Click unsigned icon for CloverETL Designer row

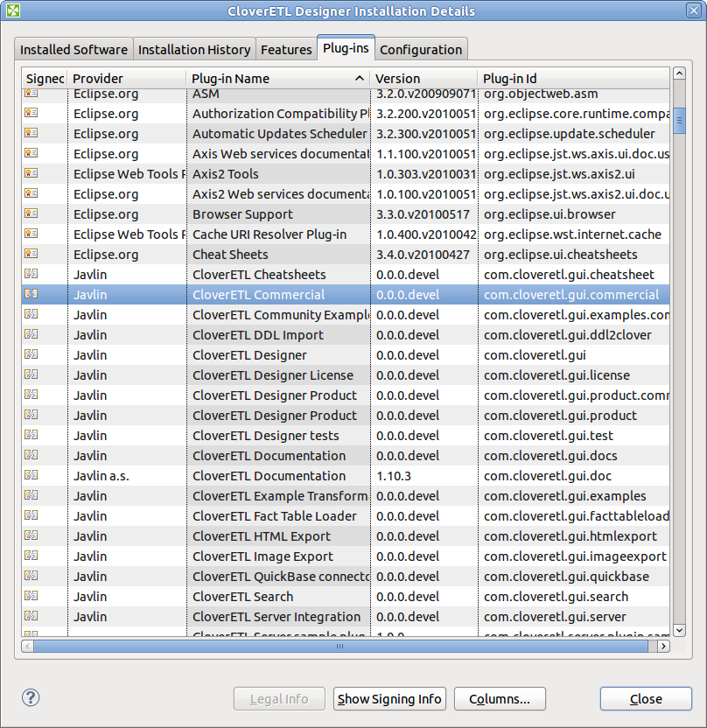(x=31, y=354)
